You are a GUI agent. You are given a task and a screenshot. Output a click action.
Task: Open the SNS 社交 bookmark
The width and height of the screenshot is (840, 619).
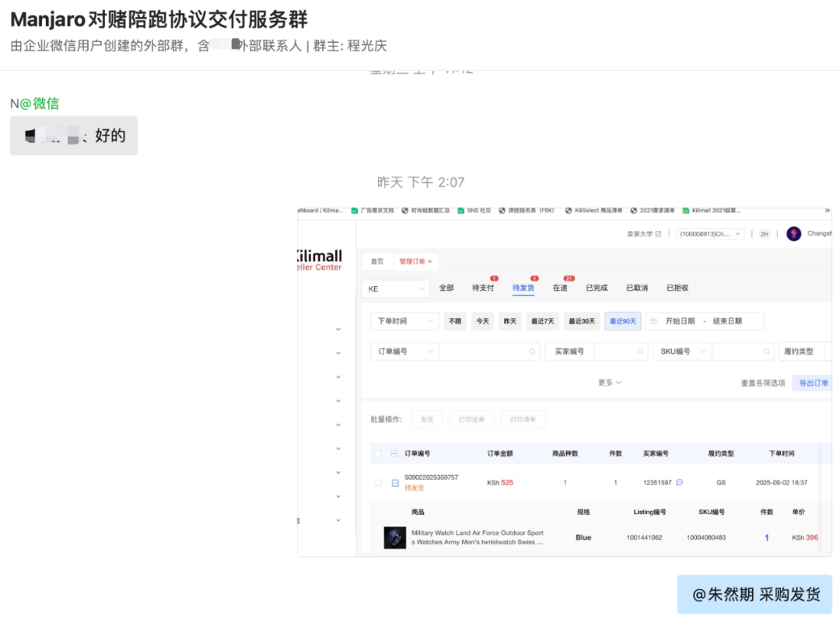point(474,211)
